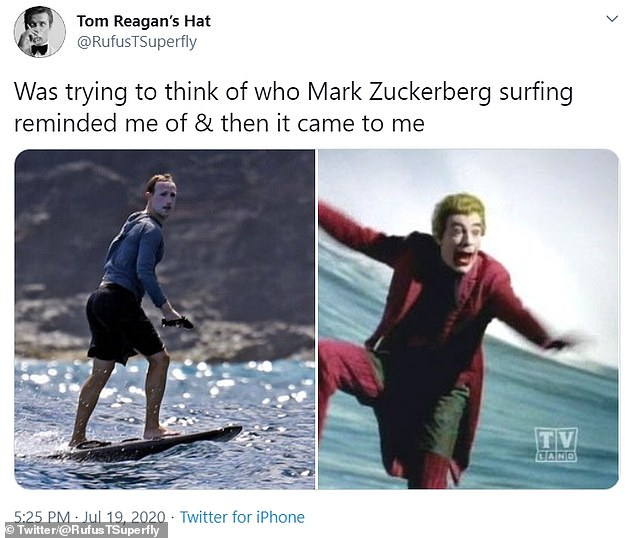Screen dimensions: 634x538
Task: Click the words Mark Zuckerberg in tweet
Action: coord(399,92)
